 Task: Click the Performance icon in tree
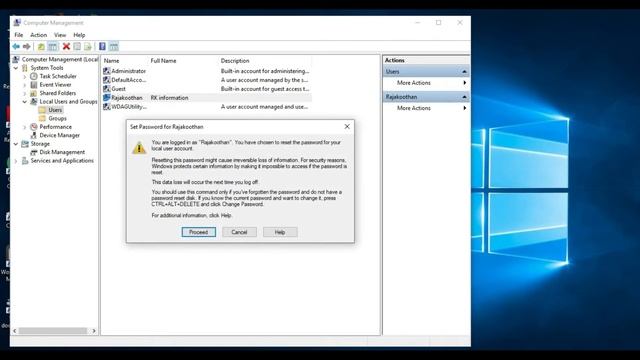34,127
